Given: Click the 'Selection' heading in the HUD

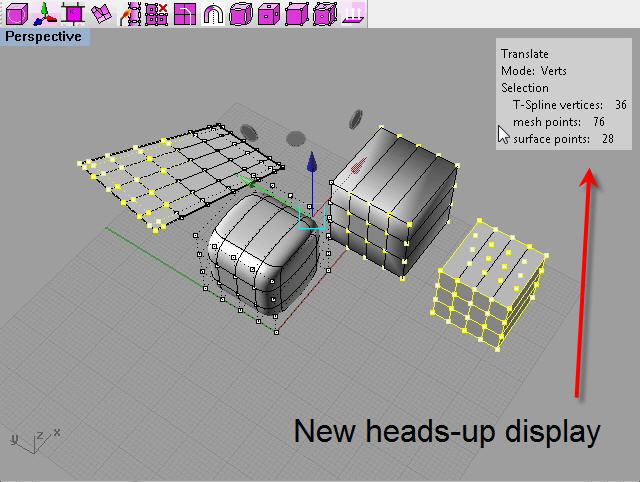Looking at the screenshot, I should pyautogui.click(x=524, y=88).
